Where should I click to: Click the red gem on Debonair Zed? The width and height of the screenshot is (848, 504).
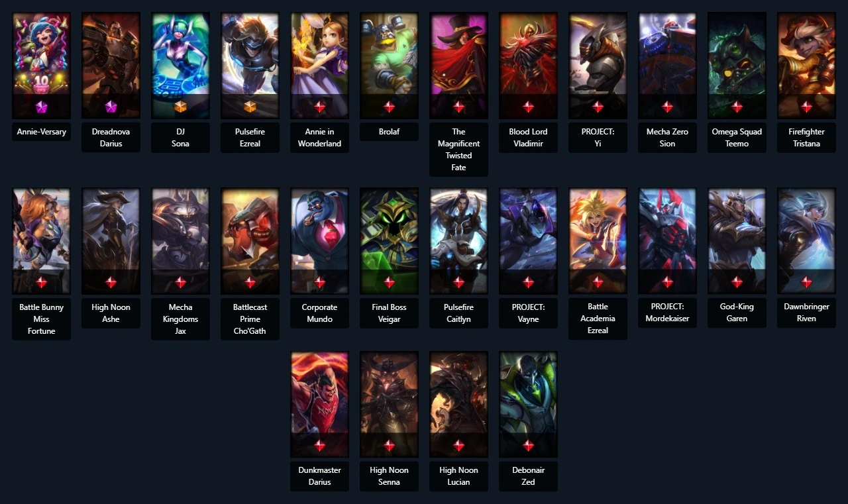[528, 446]
